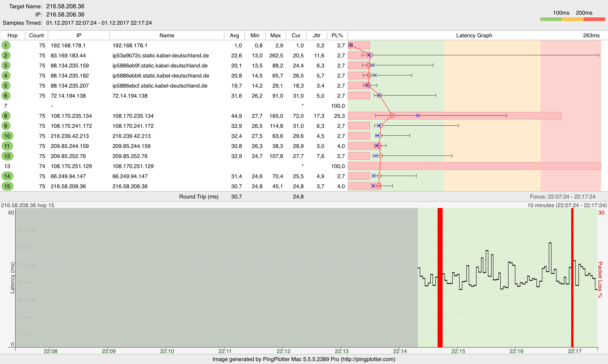Select the 108.170.241.172 IP cell

[x=71, y=126]
